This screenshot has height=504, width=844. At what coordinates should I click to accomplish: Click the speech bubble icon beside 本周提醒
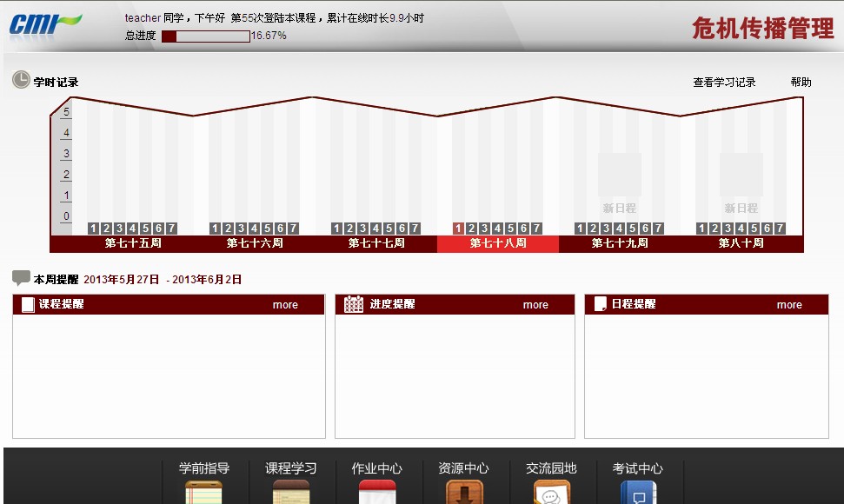(22, 279)
